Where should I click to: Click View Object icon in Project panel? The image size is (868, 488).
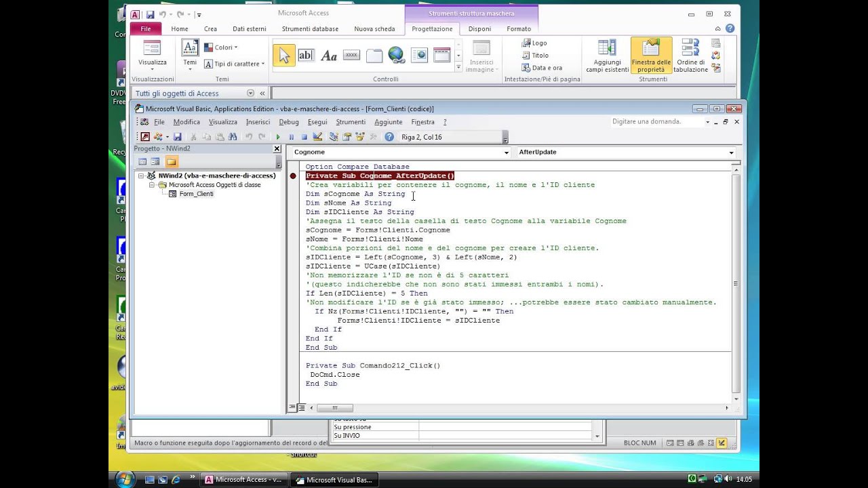(155, 161)
